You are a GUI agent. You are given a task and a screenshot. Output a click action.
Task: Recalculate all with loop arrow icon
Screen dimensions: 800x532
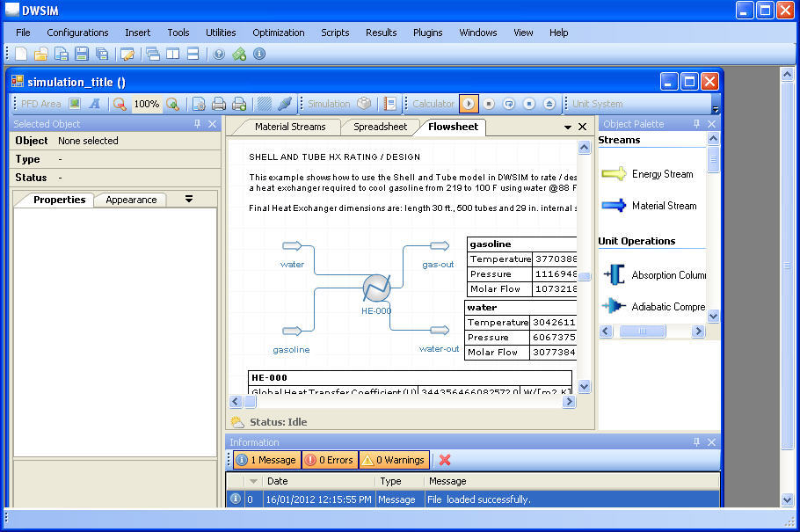(x=509, y=104)
